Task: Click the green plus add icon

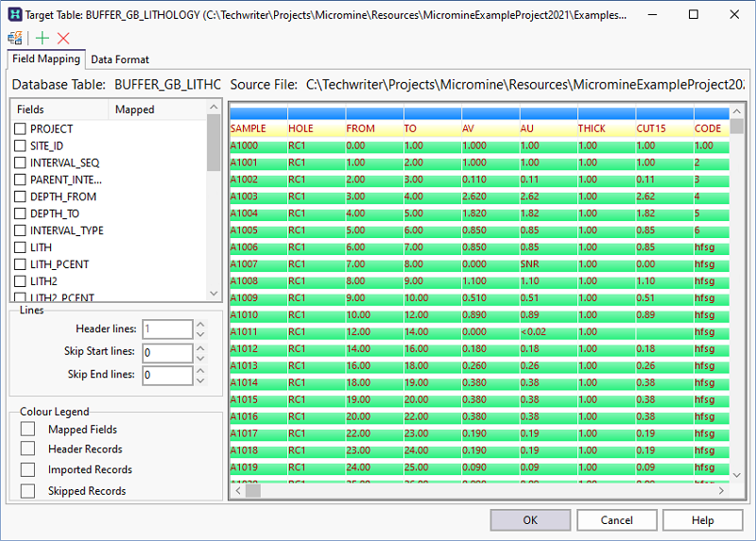Action: click(x=43, y=38)
